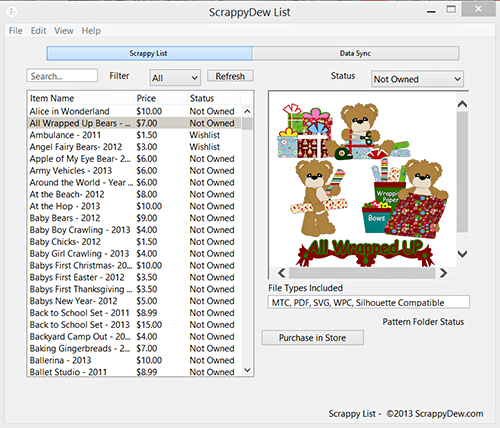Select the At the Hop - 2013 row
Screen dimensions: 500x428
pyautogui.click(x=134, y=206)
